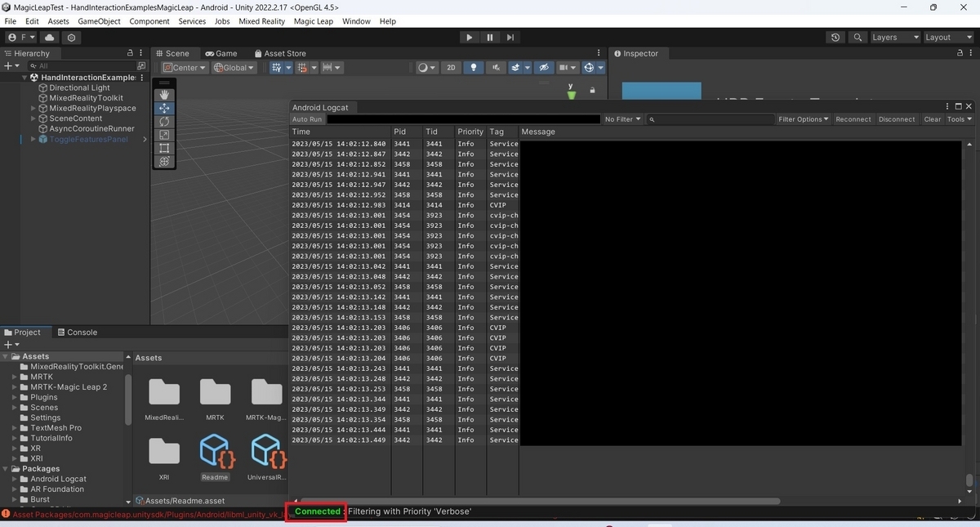Click the Step frame button
The width and height of the screenshot is (980, 527).
click(510, 38)
